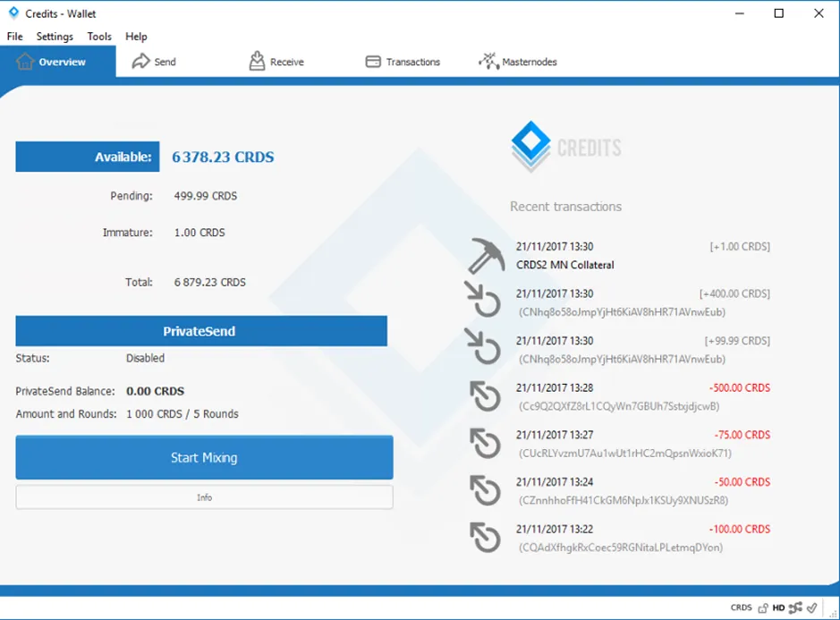
Task: Click the PrivateSend status Disabled text
Action: 145,358
